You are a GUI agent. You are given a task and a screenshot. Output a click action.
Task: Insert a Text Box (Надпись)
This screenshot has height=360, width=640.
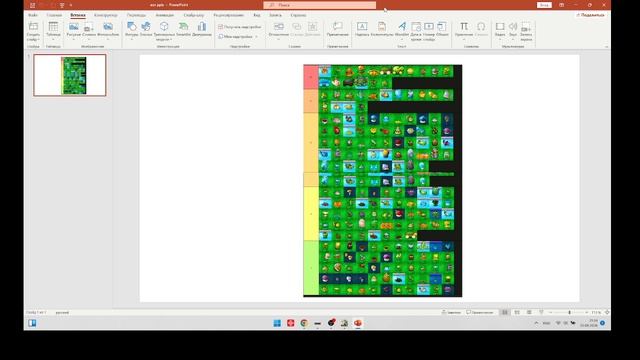click(x=362, y=29)
